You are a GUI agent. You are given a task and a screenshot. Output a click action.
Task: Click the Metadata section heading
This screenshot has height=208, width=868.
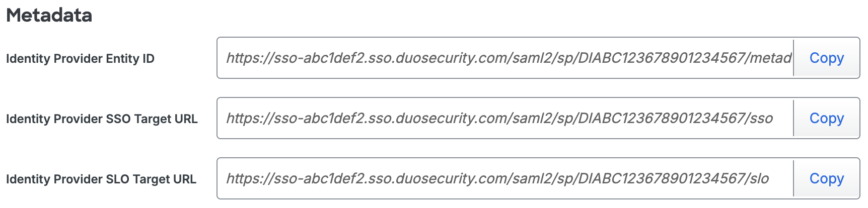[x=49, y=16]
